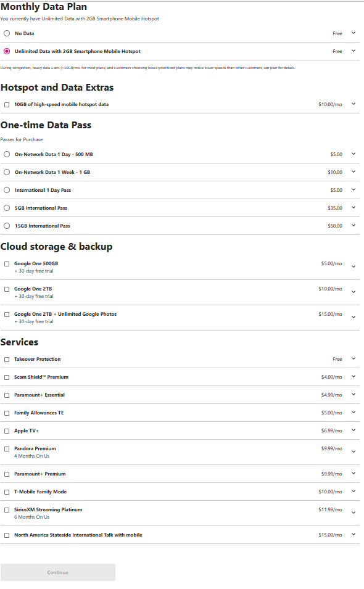This screenshot has height=589, width=364.
Task: Tick the T-Mobile Family Mode checkbox
Action: 7,492
